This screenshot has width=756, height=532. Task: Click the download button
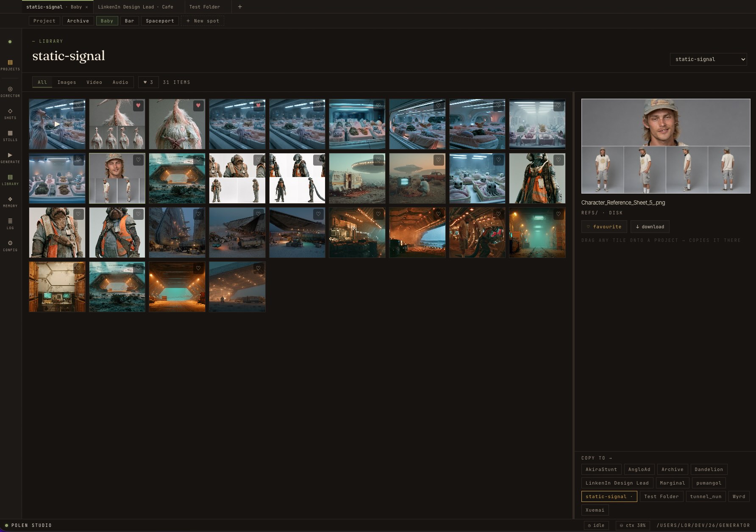pos(650,227)
